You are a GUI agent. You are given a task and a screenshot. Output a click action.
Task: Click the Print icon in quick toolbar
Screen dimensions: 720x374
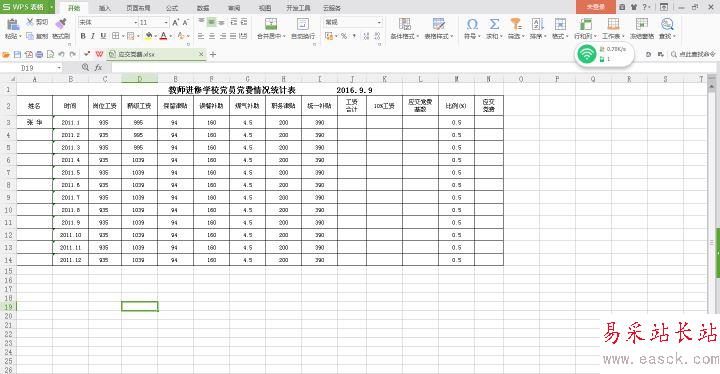pos(39,54)
